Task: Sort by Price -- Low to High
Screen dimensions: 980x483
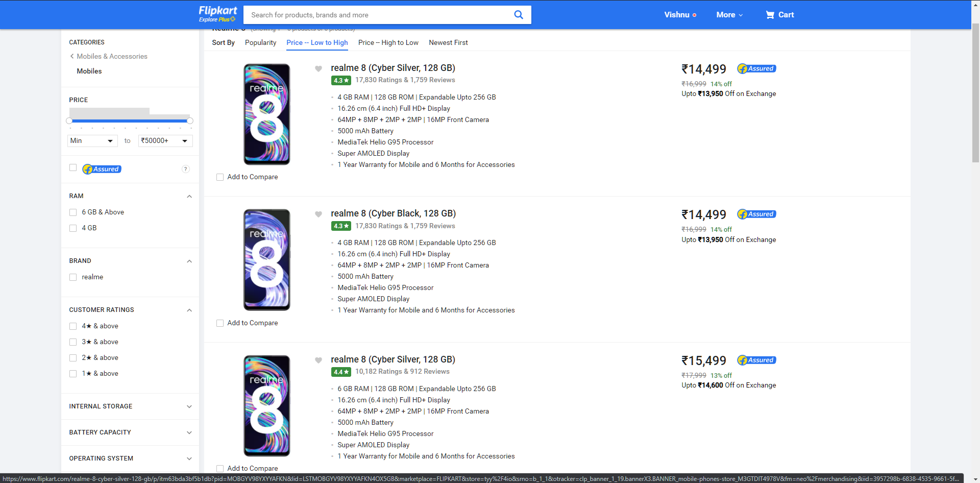Action: point(317,42)
